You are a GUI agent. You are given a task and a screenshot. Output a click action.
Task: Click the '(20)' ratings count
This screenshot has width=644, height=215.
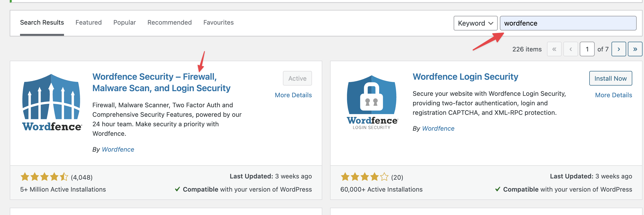[x=397, y=177]
